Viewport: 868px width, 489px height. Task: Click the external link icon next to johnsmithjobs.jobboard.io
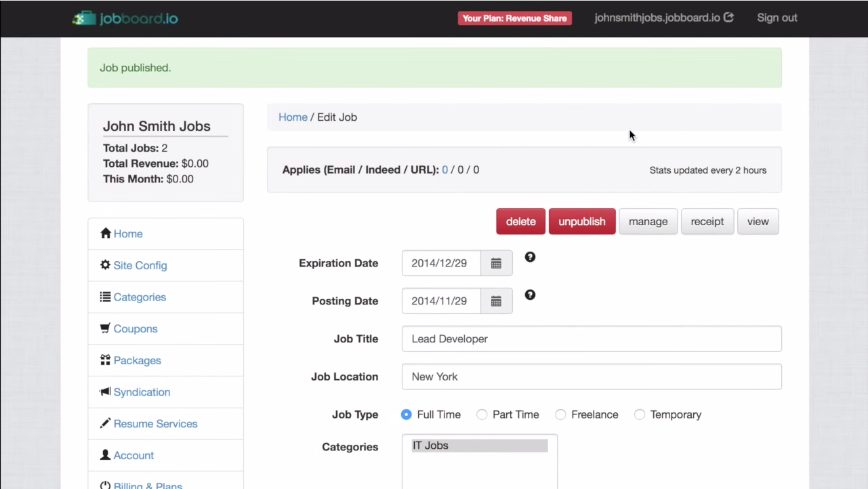(x=729, y=18)
